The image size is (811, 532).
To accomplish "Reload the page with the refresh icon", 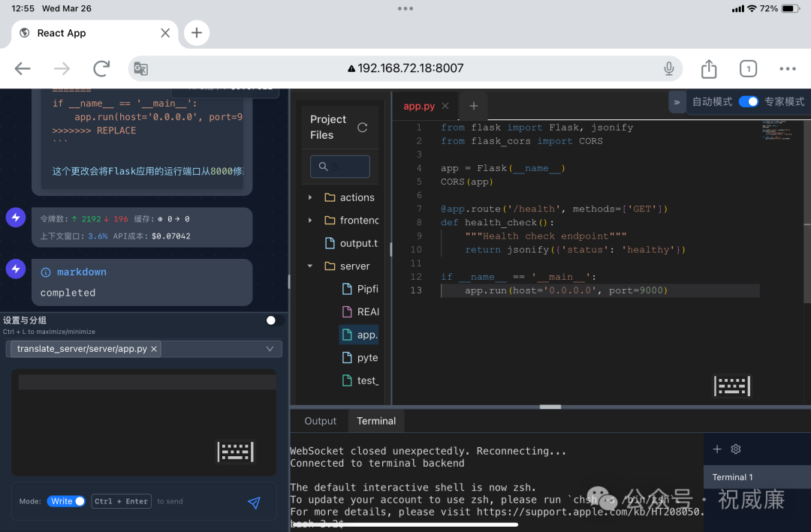I will [101, 68].
